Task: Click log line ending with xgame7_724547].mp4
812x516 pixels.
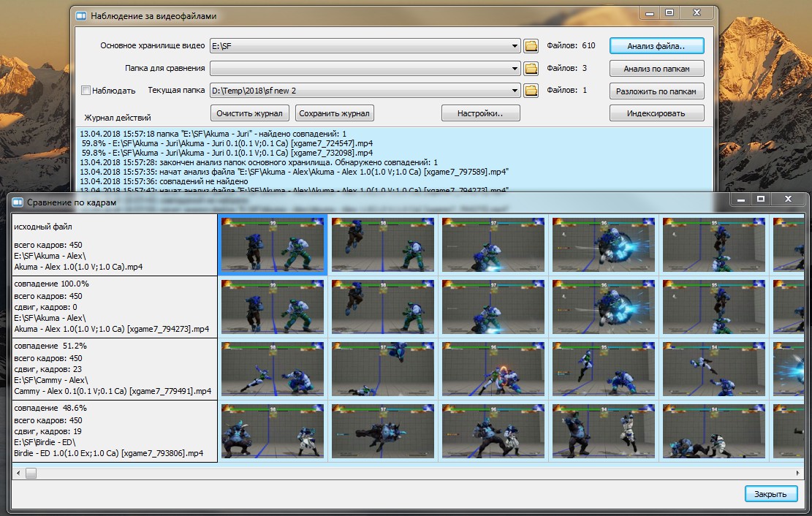Action: click(x=227, y=143)
